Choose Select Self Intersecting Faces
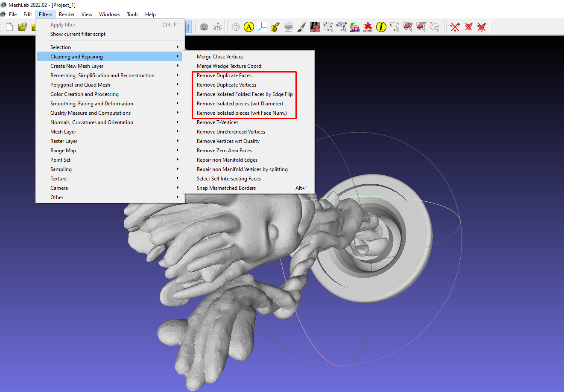The image size is (564, 392). click(248, 179)
